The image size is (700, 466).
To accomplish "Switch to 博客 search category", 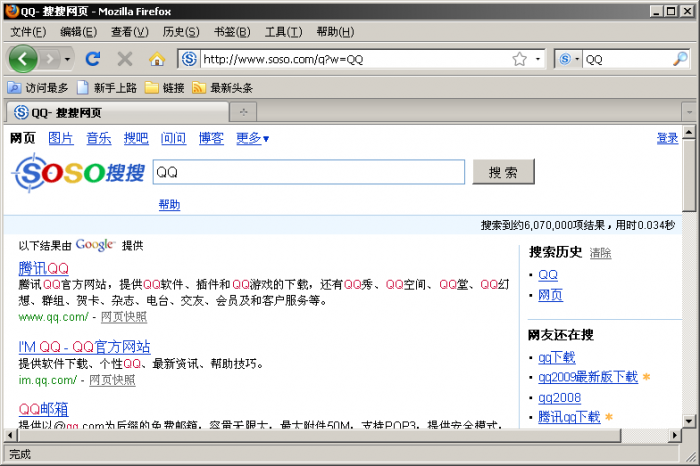I will pyautogui.click(x=211, y=138).
